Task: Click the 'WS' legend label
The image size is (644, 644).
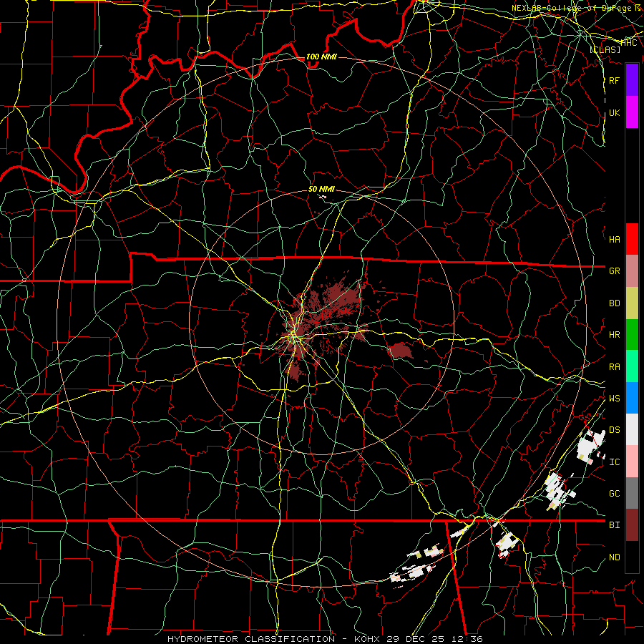Action: pos(614,399)
